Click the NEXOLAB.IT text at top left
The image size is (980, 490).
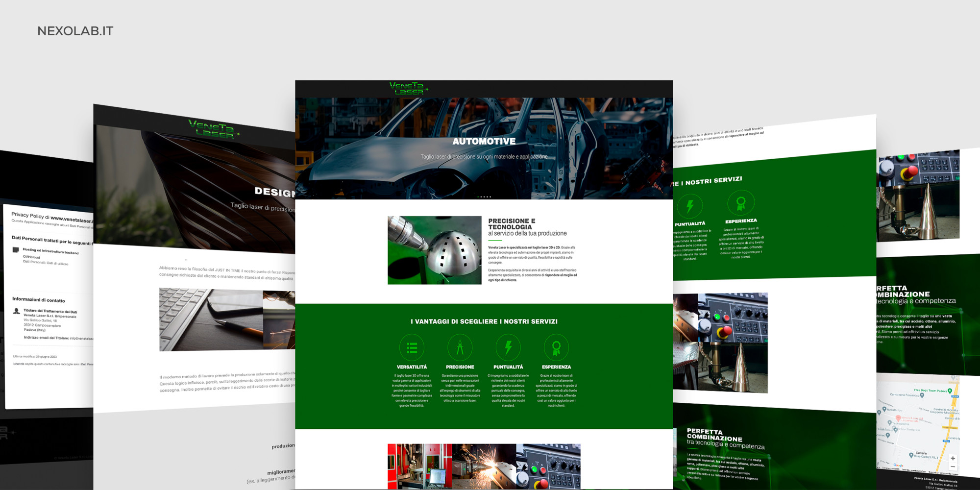[x=75, y=31]
